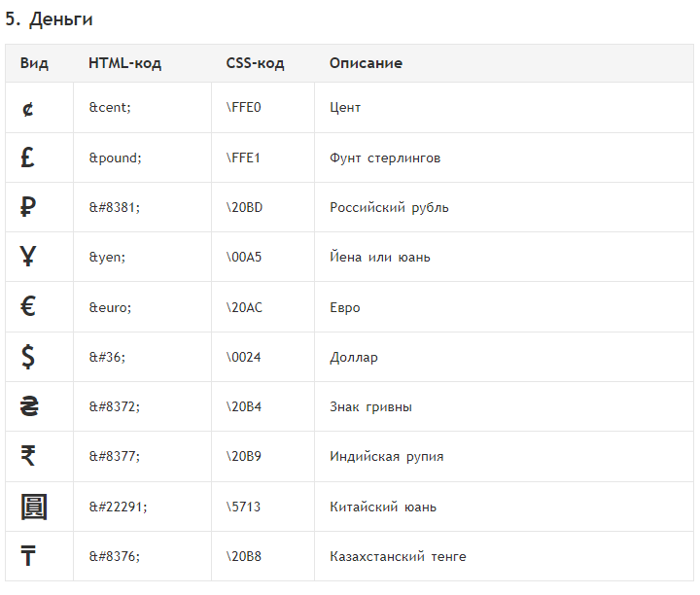Click the 'Вид' column header

pos(34,63)
